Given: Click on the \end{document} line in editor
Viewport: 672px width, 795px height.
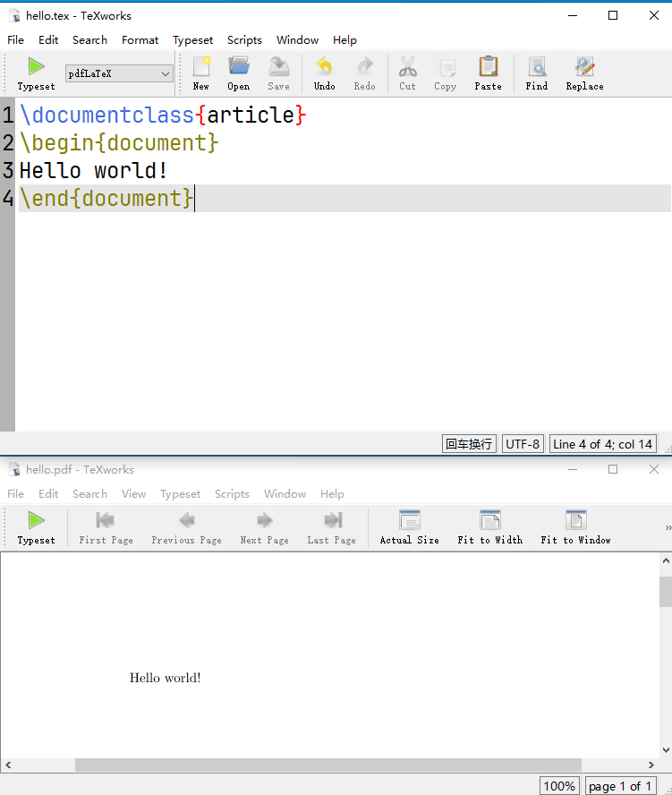Looking at the screenshot, I should (x=106, y=198).
